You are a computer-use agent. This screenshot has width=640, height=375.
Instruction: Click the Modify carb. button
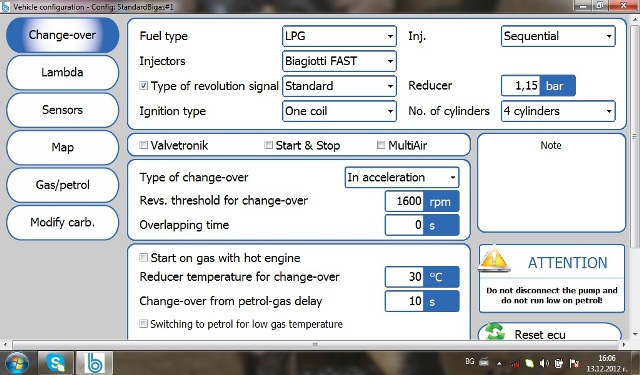tap(62, 223)
